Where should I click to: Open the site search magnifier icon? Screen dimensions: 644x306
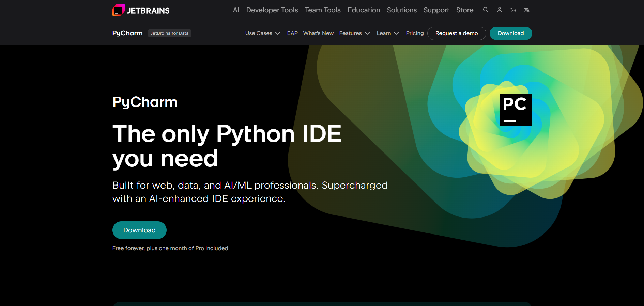[486, 10]
